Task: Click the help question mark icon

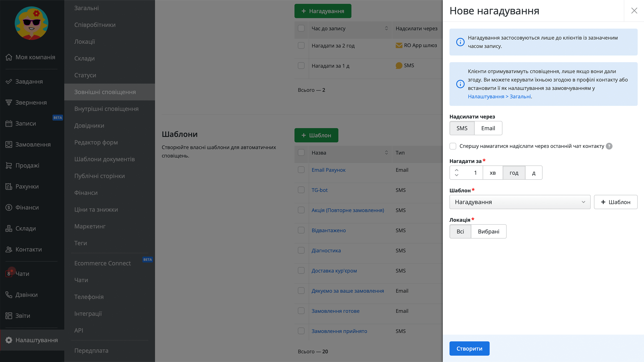Action: [609, 146]
